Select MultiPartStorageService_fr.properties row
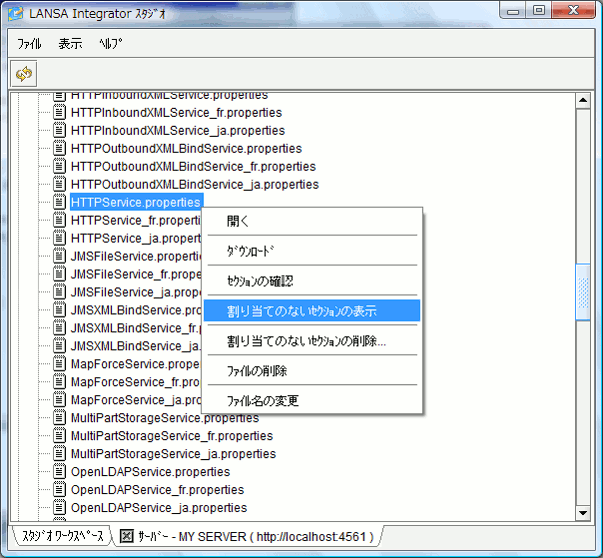The width and height of the screenshot is (603, 558). point(172,435)
